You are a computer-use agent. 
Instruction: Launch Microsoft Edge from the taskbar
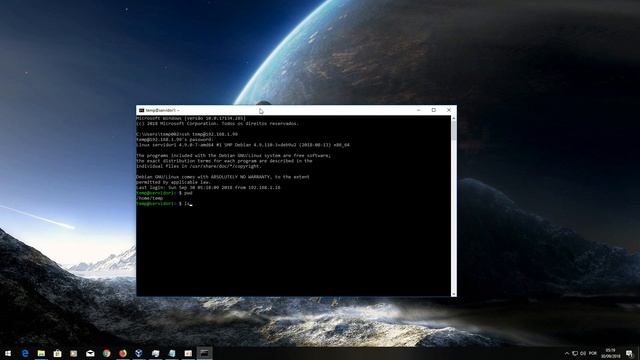(x=25, y=353)
